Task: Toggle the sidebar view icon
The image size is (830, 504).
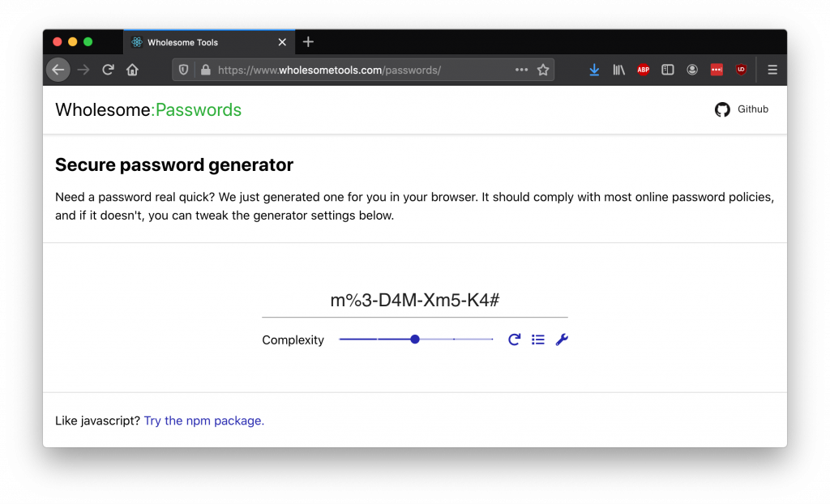Action: (668, 70)
